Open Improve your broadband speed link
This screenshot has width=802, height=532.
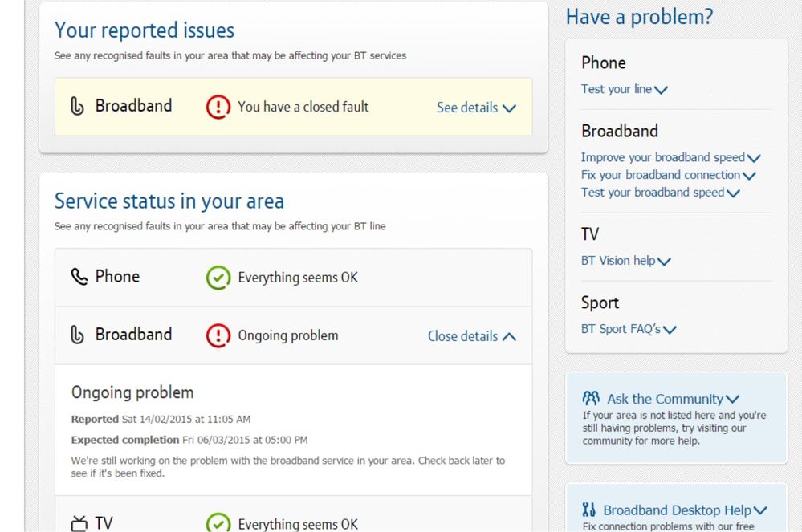point(670,157)
